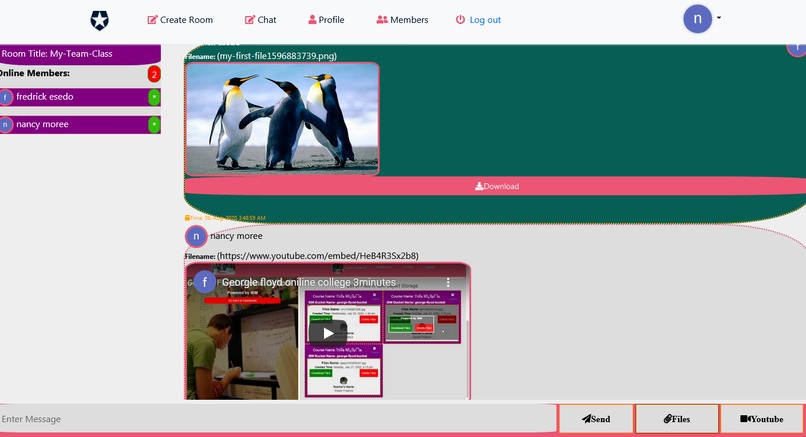The image size is (806, 437).
Task: Open the penguins image thumbnail
Action: point(282,119)
